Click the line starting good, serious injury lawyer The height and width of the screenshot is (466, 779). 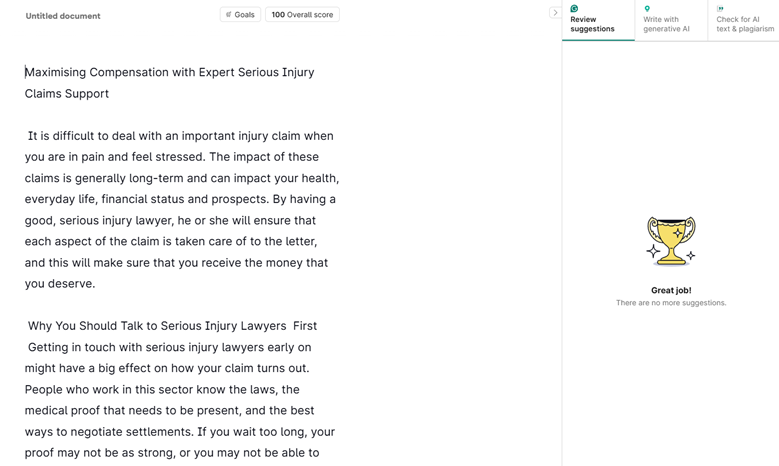[170, 220]
